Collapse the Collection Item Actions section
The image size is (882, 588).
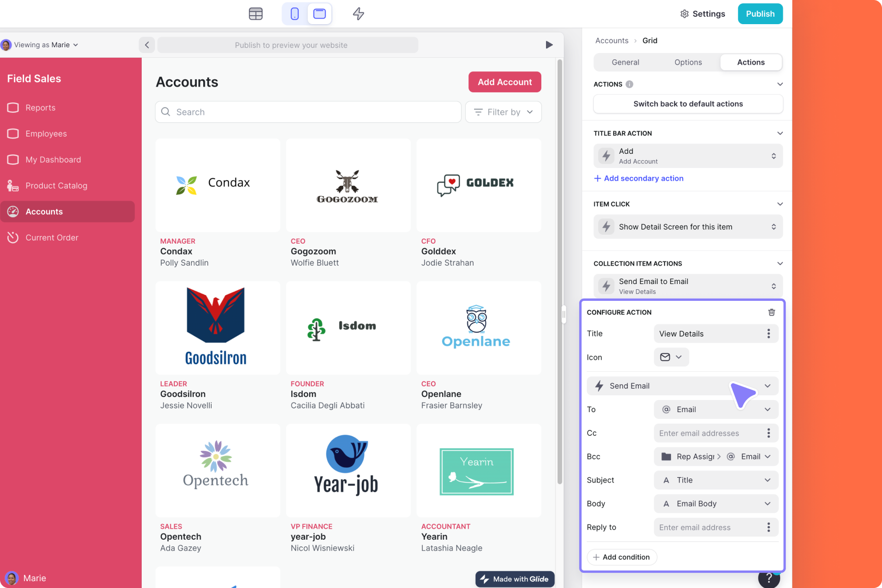[780, 263]
